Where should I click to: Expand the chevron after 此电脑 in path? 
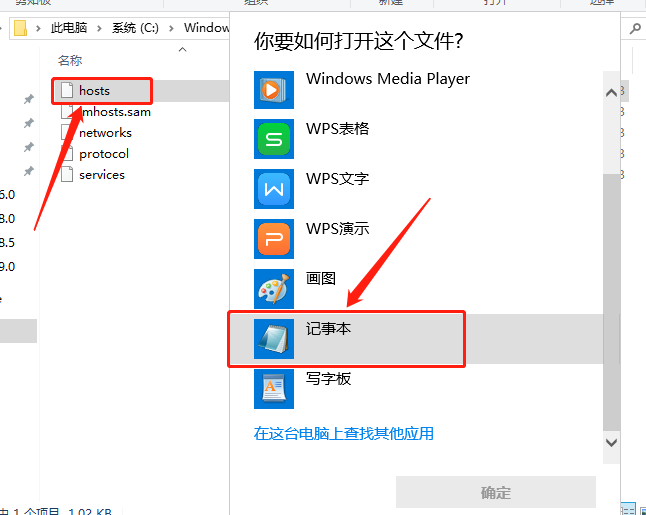[x=99, y=28]
